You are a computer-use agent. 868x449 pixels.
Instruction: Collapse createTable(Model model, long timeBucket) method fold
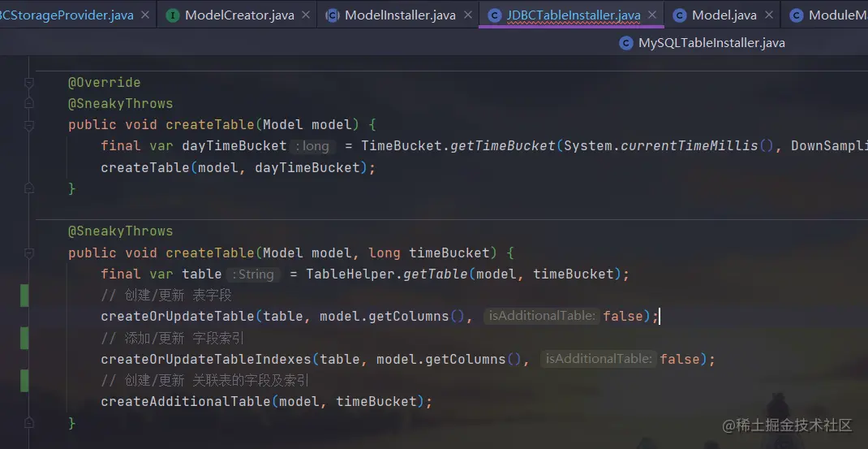(28, 253)
